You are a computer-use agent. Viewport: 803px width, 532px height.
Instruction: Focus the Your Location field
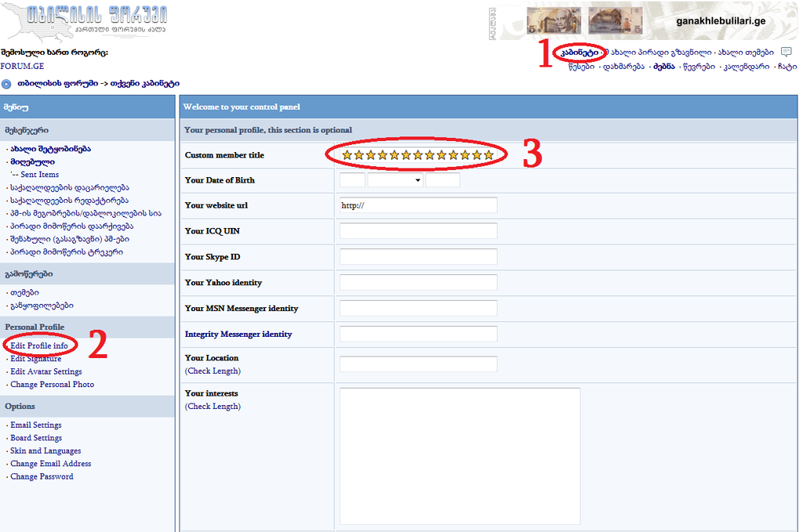[x=419, y=364]
